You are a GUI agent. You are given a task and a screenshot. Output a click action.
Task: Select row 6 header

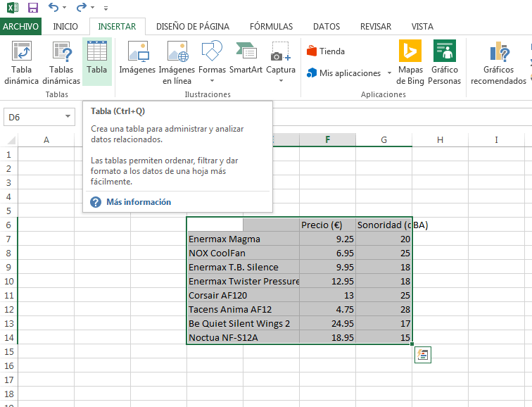(x=9, y=225)
